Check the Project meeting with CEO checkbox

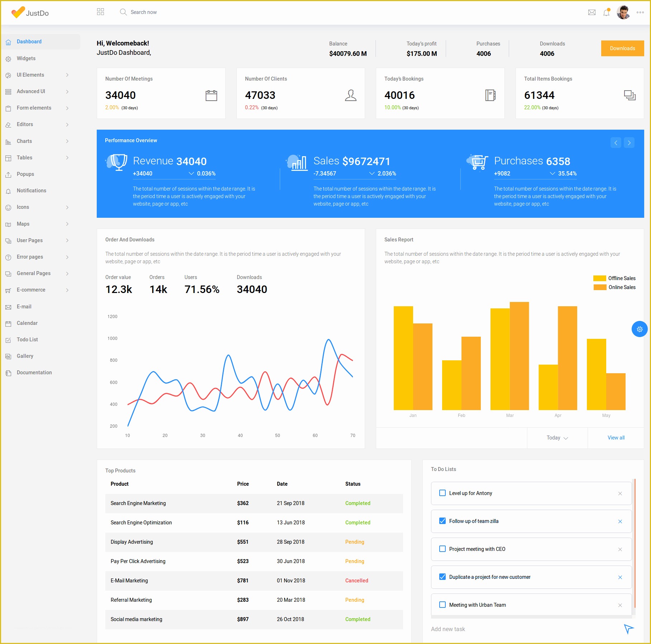pyautogui.click(x=442, y=549)
